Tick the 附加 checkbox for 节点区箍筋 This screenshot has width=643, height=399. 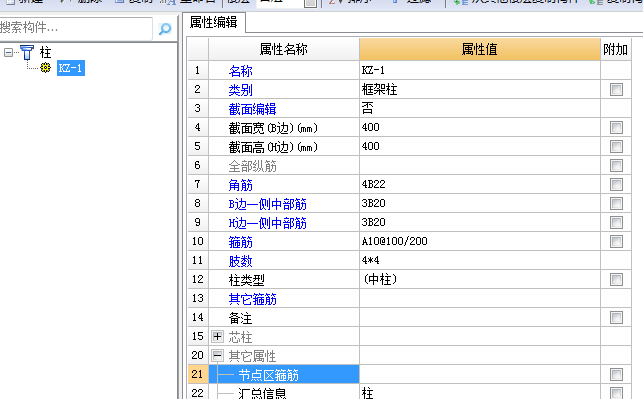(616, 374)
